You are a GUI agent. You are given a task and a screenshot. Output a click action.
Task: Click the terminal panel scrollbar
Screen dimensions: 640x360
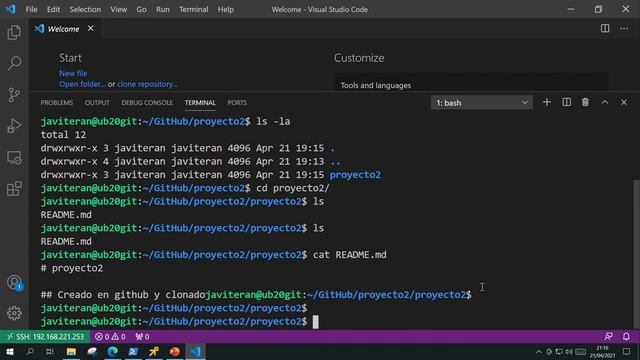637,253
